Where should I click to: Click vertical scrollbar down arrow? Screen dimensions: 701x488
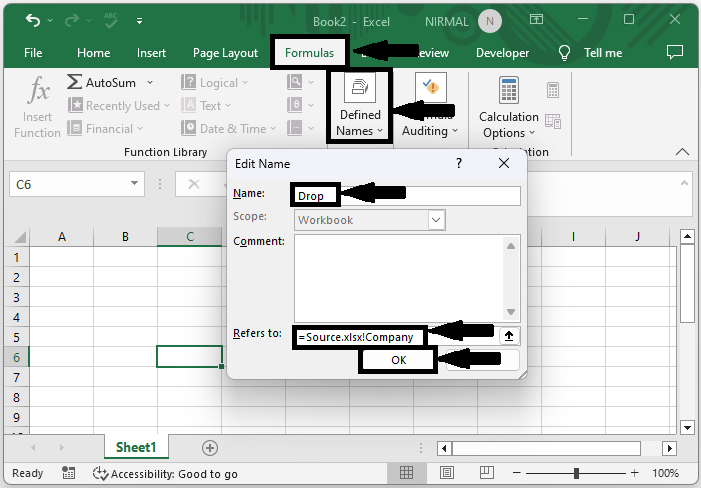click(687, 427)
